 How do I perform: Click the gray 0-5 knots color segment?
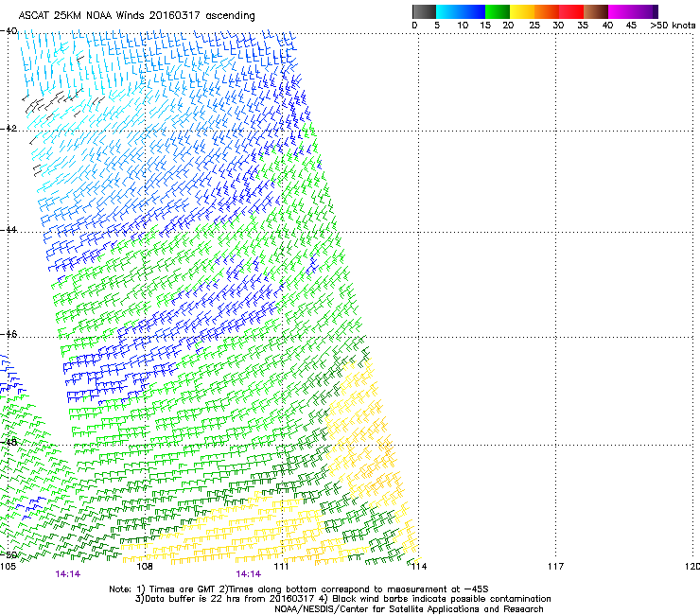(x=424, y=11)
